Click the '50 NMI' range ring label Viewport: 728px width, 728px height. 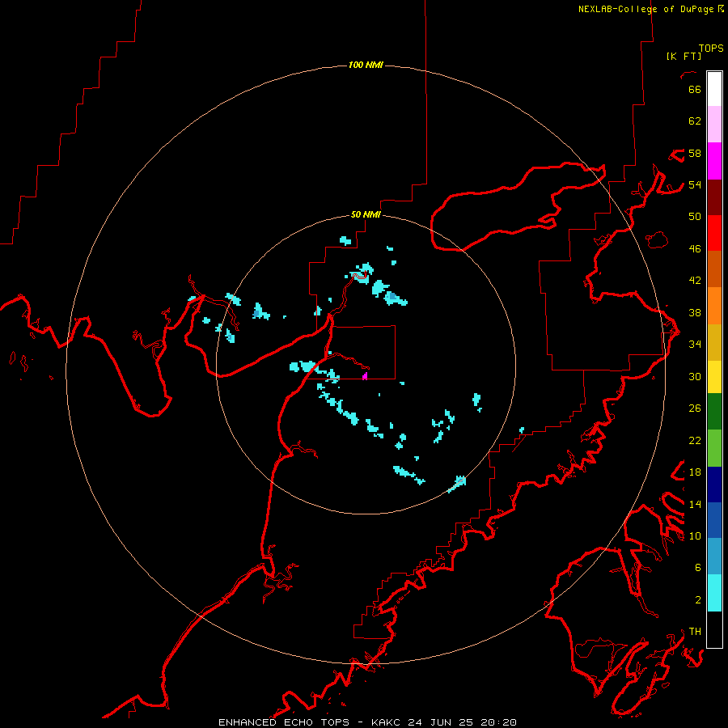click(x=366, y=214)
